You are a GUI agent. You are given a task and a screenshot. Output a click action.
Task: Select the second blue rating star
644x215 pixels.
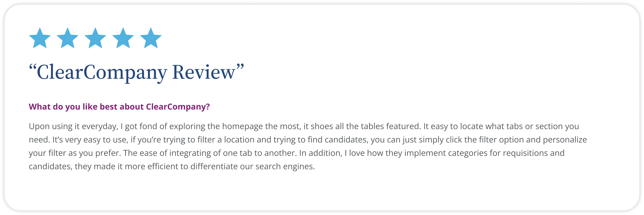point(68,39)
